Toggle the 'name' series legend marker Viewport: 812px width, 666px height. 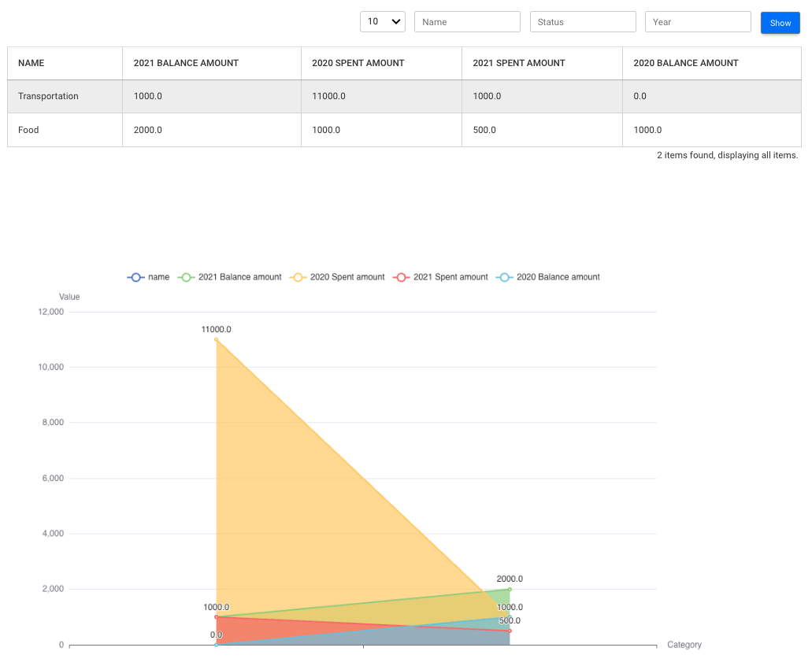click(135, 277)
